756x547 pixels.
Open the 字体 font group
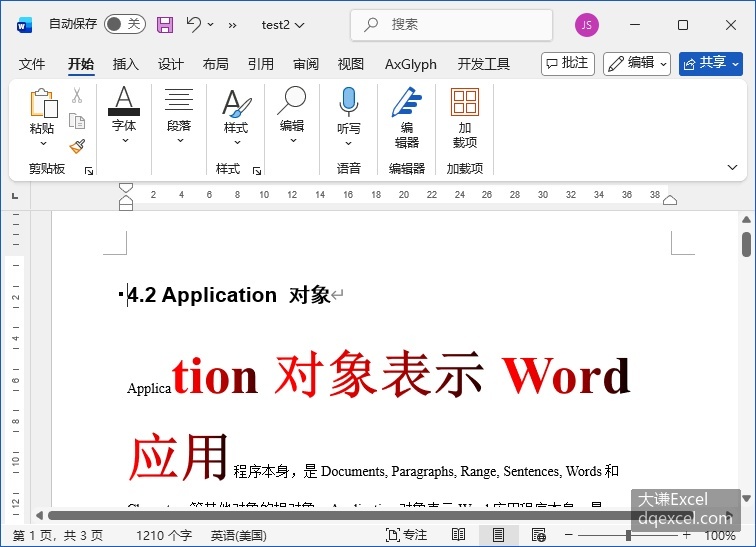pos(124,114)
